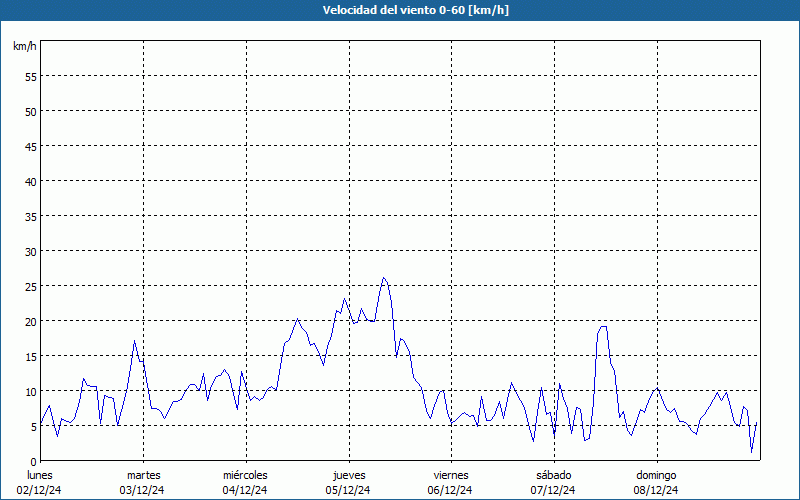
Task: Click the y-axis value '20'
Action: 31,322
